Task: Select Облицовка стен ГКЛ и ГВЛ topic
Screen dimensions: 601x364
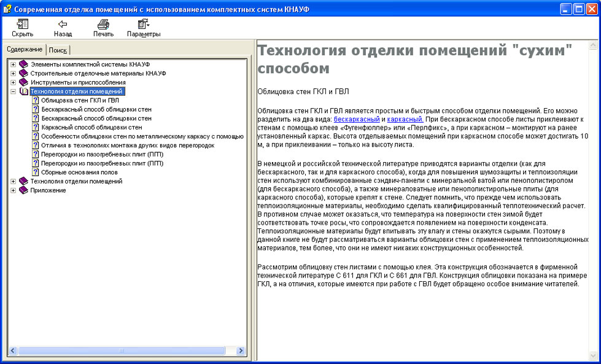Action: (x=80, y=101)
